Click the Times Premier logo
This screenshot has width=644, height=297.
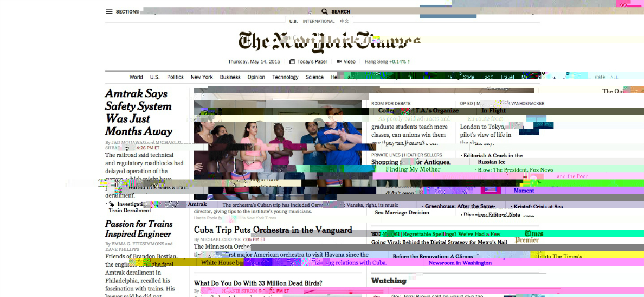(529, 237)
